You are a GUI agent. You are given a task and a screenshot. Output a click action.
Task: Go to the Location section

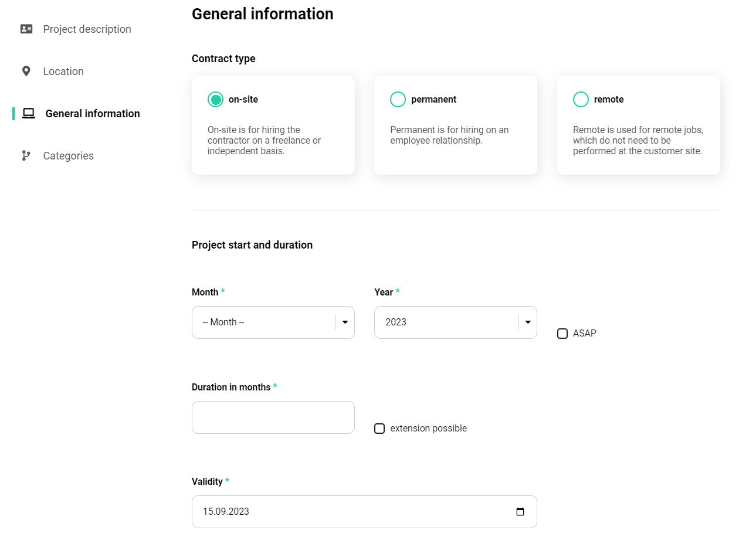click(x=63, y=70)
